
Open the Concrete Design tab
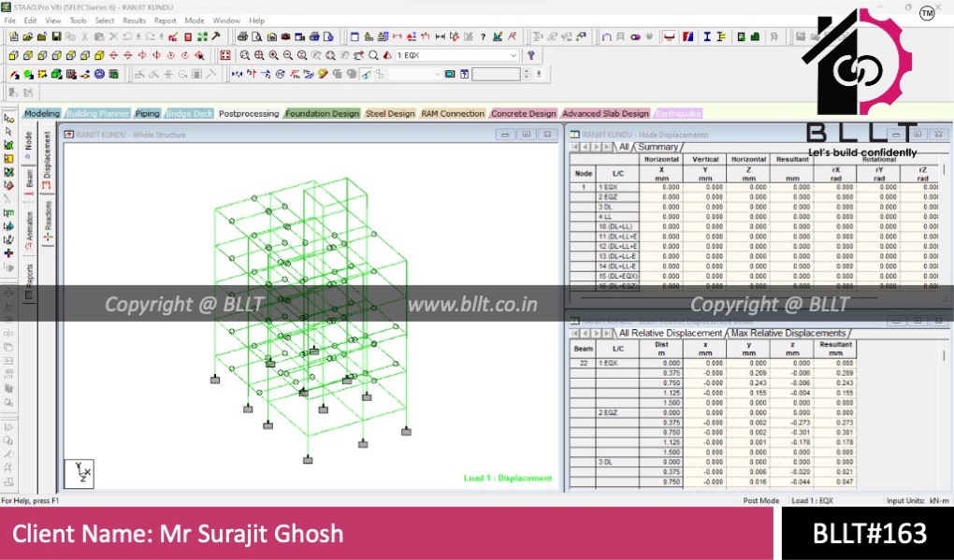pyautogui.click(x=524, y=114)
